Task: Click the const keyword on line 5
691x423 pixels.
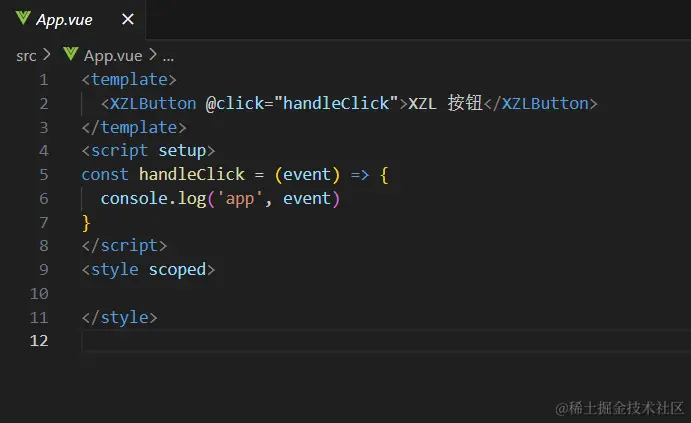Action: click(105, 174)
